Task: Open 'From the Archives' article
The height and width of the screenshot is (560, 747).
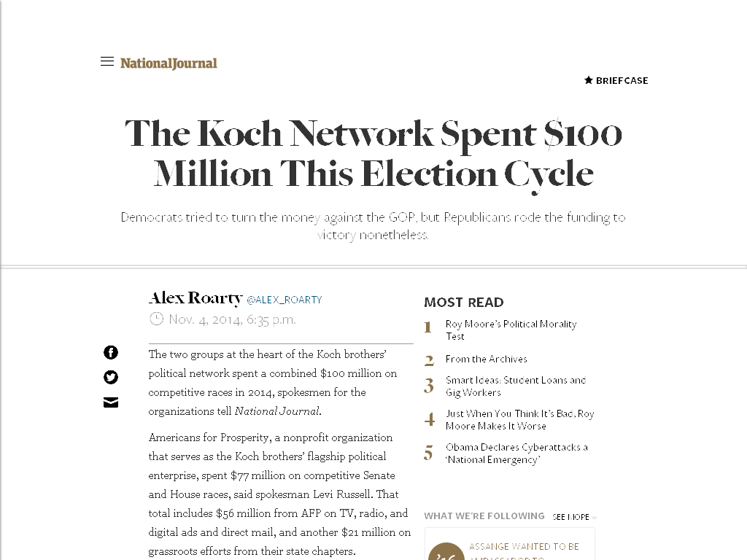Action: (486, 359)
